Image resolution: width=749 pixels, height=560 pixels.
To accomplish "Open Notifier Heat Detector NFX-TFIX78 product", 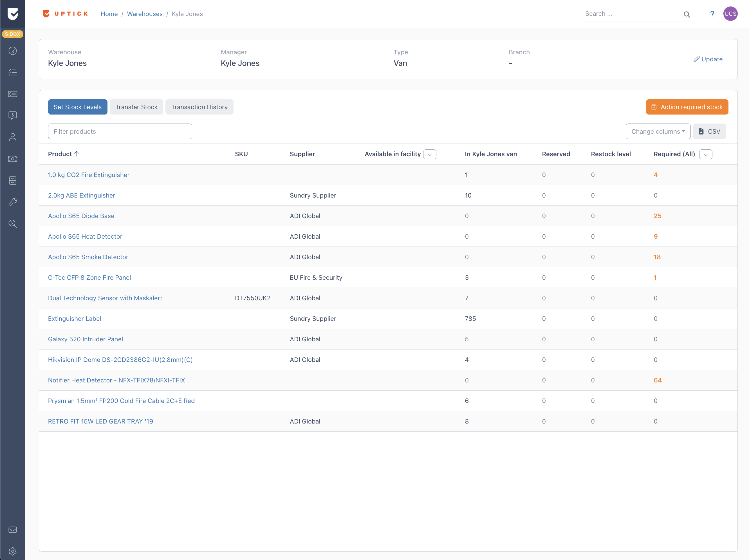I will coord(116,380).
